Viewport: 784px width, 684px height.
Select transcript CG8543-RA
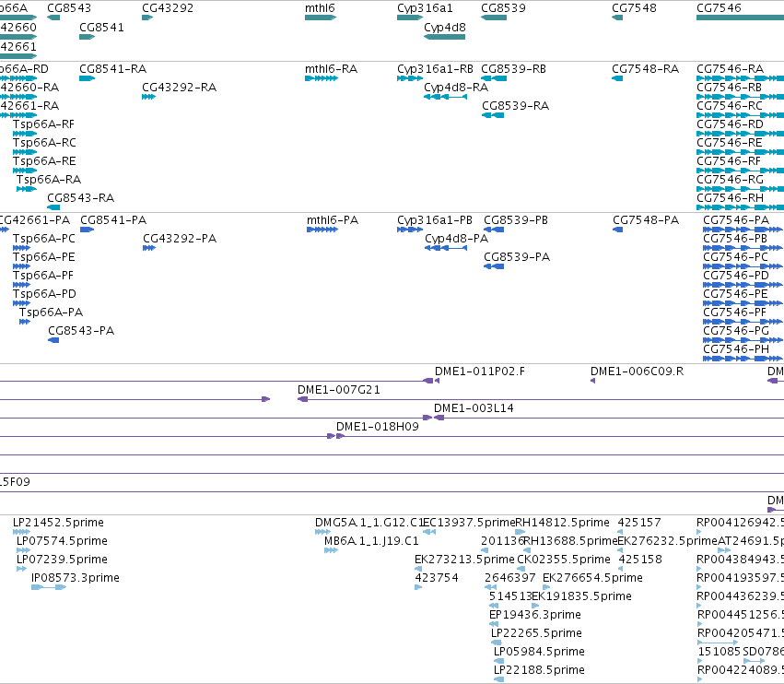(x=80, y=198)
